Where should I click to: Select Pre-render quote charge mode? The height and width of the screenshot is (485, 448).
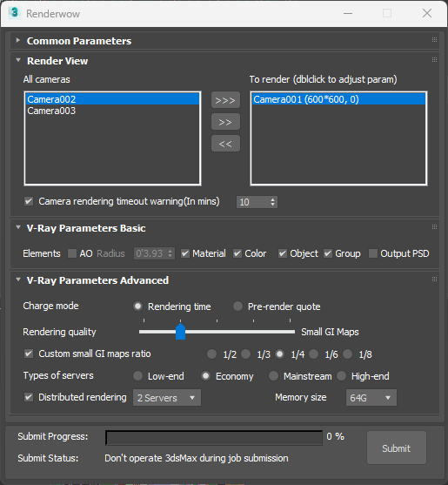click(237, 306)
